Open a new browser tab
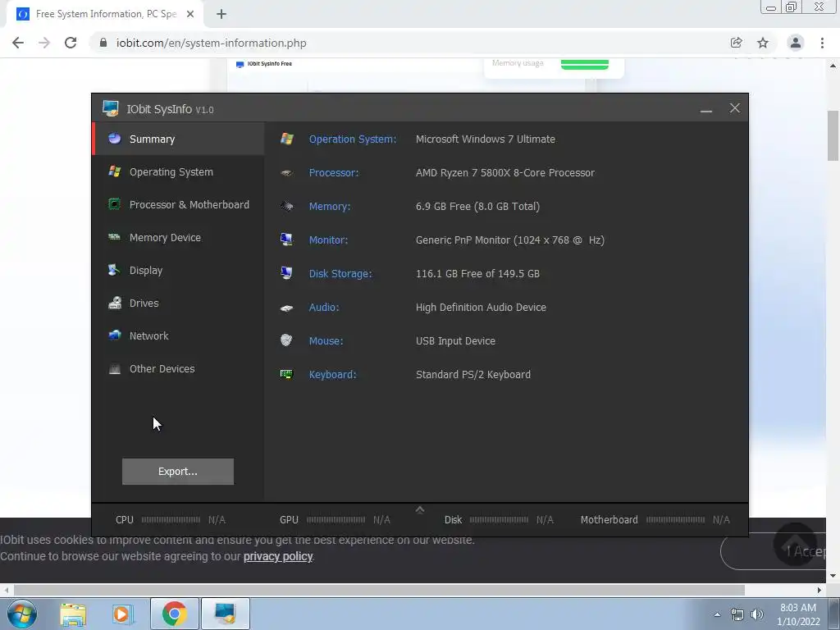 pyautogui.click(x=221, y=14)
